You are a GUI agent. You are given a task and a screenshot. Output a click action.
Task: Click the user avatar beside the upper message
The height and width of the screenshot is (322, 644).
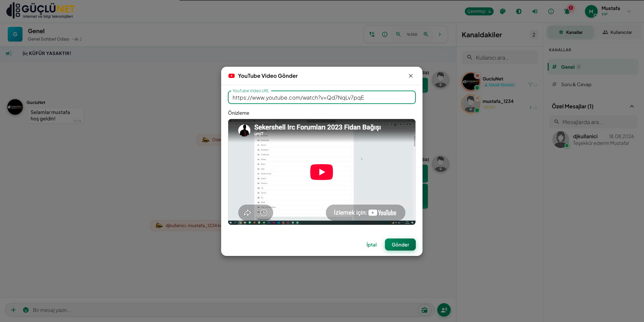tap(440, 80)
